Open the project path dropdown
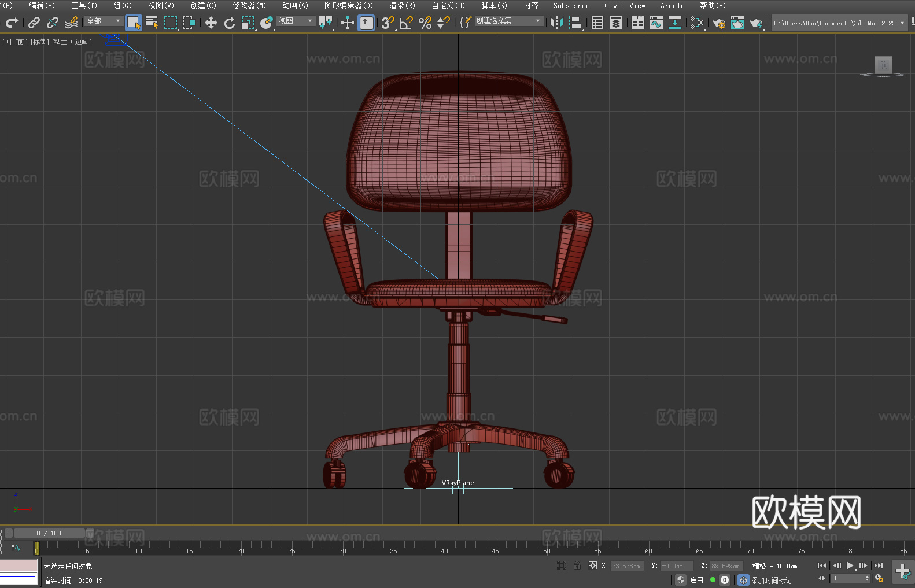Screen dimensions: 915x588 pos(840,23)
